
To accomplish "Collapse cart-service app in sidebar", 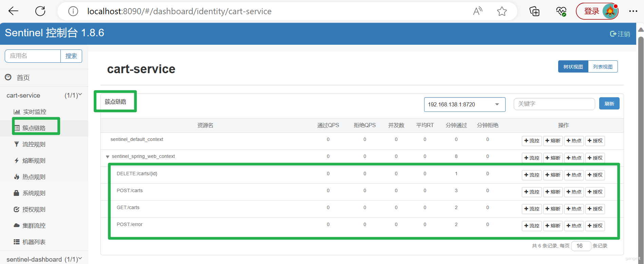I will (44, 96).
